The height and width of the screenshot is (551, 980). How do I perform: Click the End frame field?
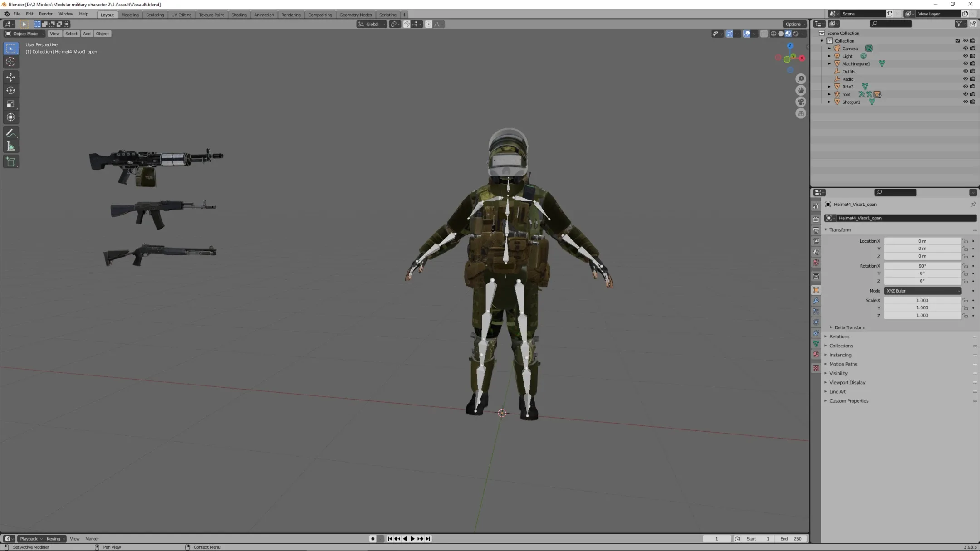pos(791,539)
